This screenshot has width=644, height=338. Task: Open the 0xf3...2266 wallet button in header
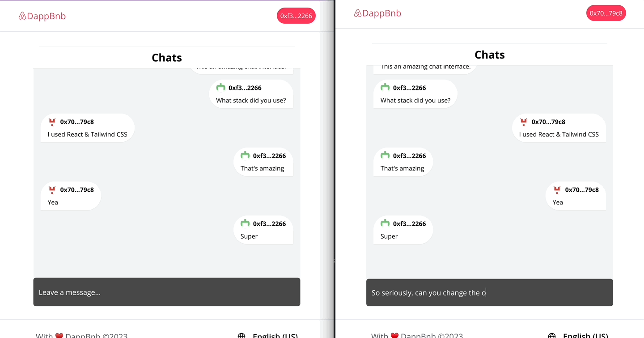[296, 16]
